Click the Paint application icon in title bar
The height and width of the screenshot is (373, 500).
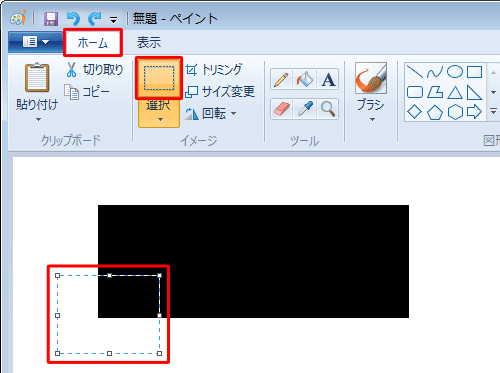[x=18, y=19]
